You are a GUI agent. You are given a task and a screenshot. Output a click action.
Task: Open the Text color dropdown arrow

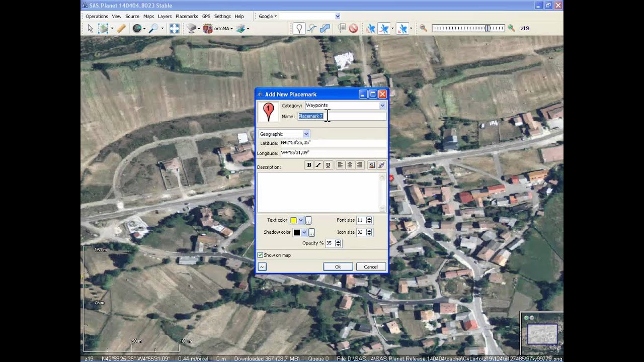[x=301, y=220]
